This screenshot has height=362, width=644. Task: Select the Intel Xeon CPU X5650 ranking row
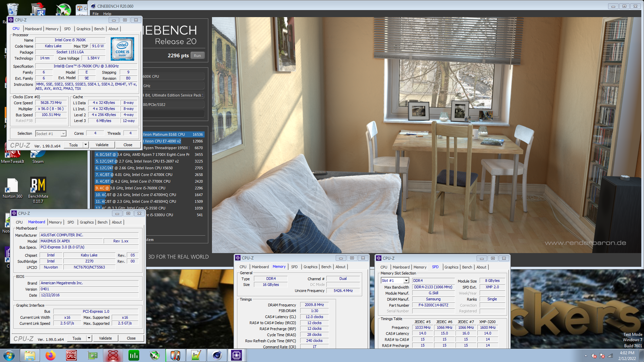click(x=150, y=168)
